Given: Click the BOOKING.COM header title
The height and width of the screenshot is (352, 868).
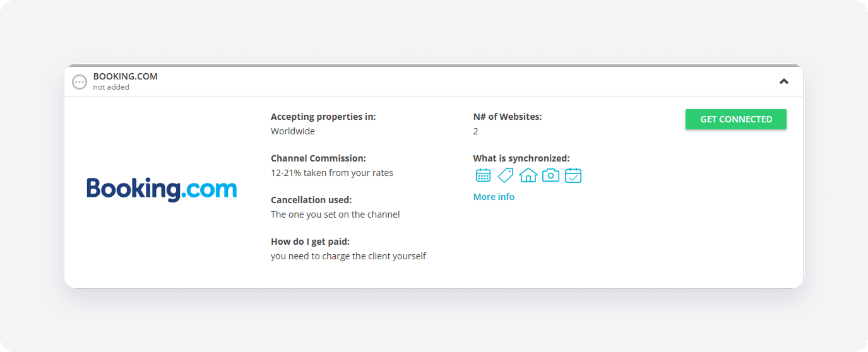Looking at the screenshot, I should 126,76.
